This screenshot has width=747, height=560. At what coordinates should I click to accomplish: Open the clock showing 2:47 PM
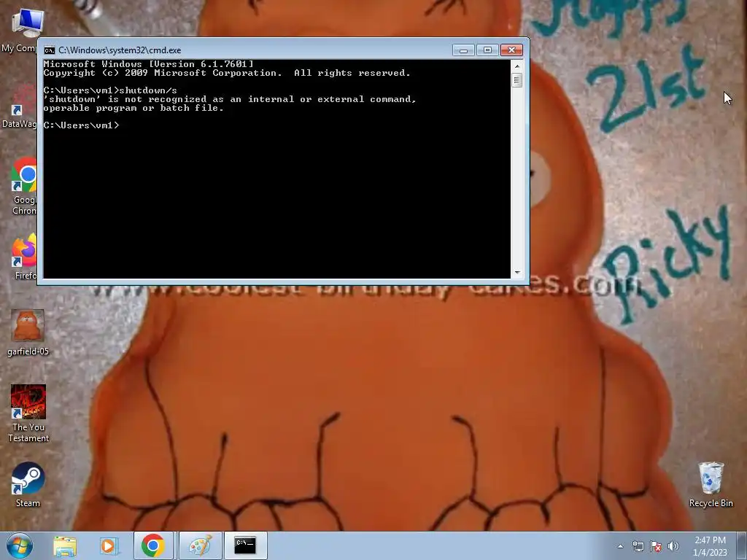[x=710, y=546]
